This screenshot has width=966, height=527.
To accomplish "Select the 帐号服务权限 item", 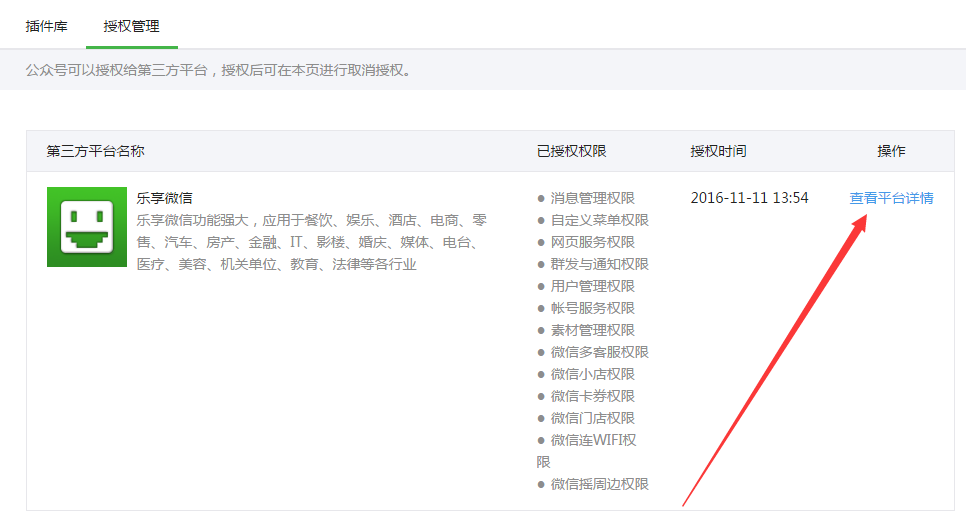I will pyautogui.click(x=592, y=308).
